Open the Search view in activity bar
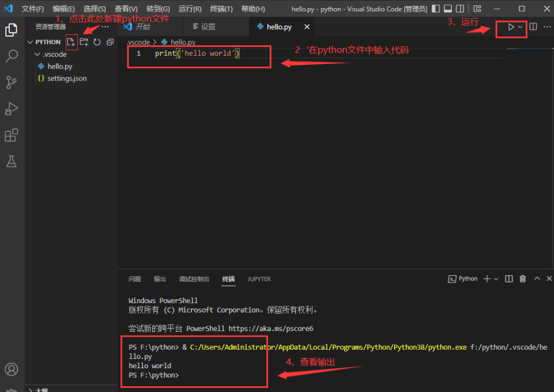 coord(11,56)
